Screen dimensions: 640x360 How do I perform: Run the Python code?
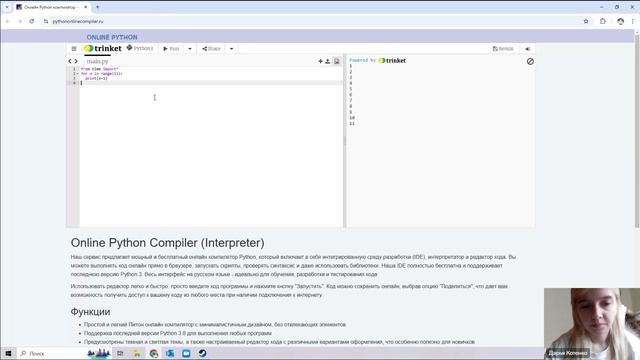(171, 49)
